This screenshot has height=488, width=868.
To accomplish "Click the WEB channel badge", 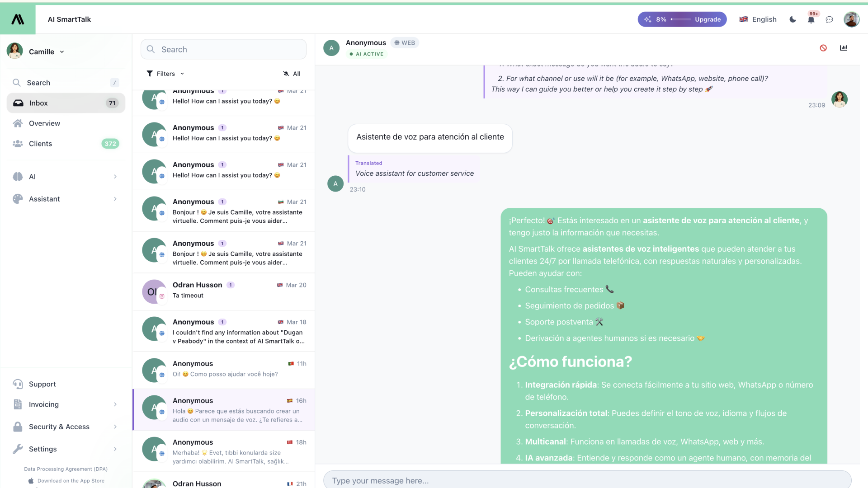I will [x=405, y=43].
